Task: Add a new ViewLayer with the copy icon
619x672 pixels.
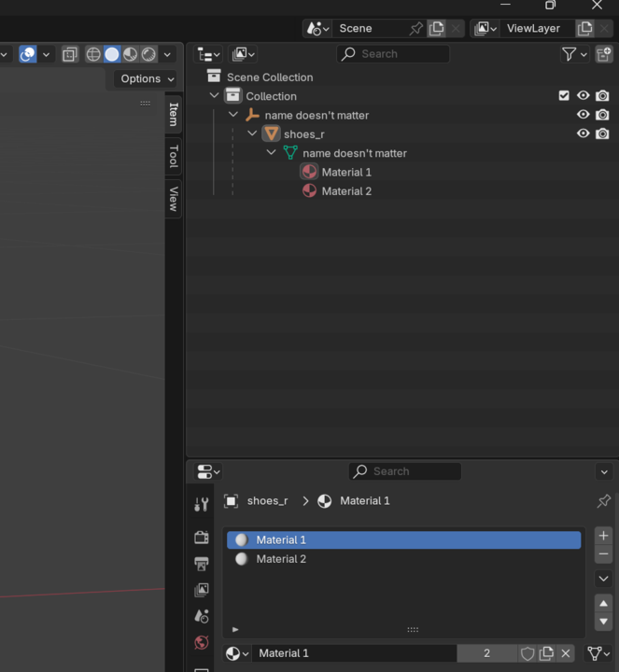Action: click(x=584, y=29)
